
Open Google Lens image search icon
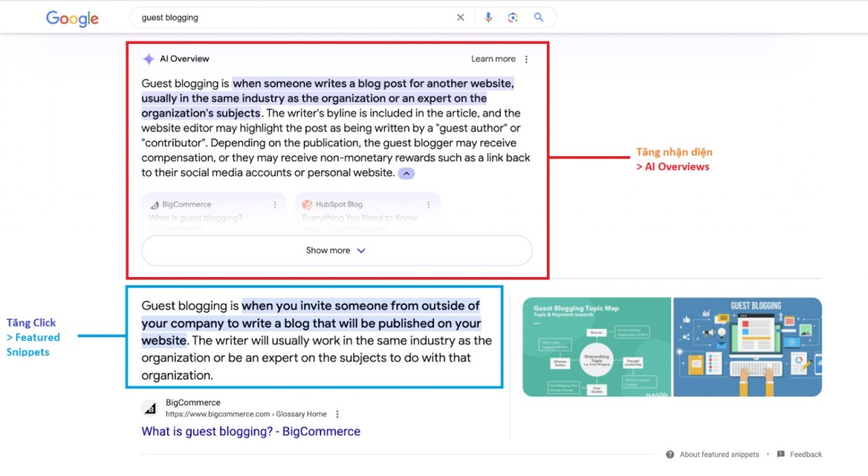pos(513,17)
